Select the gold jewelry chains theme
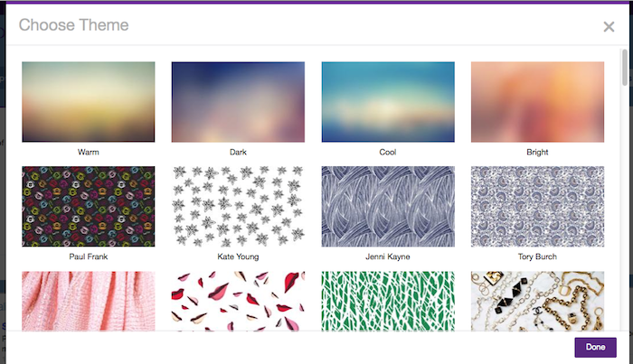The image size is (633, 364). tap(538, 301)
